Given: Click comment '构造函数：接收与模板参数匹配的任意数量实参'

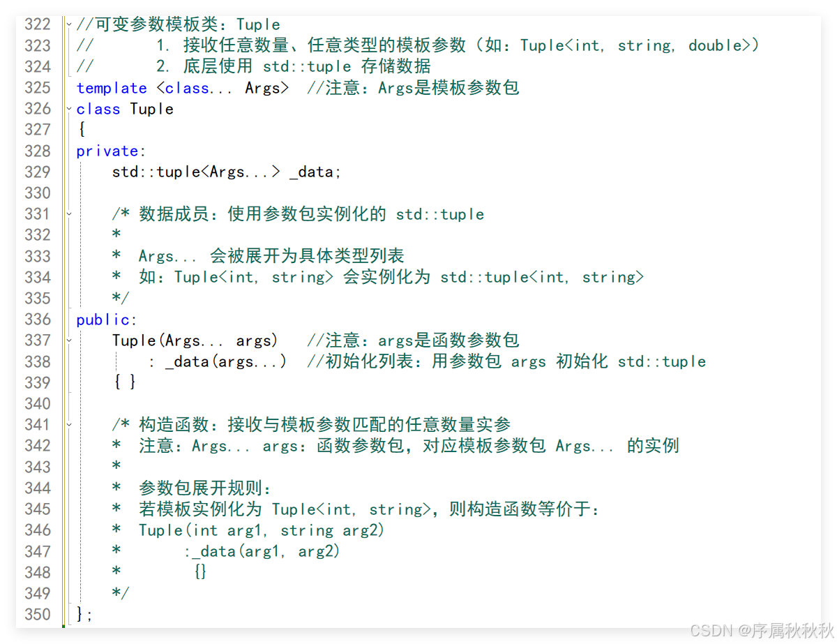Looking at the screenshot, I should tap(325, 424).
